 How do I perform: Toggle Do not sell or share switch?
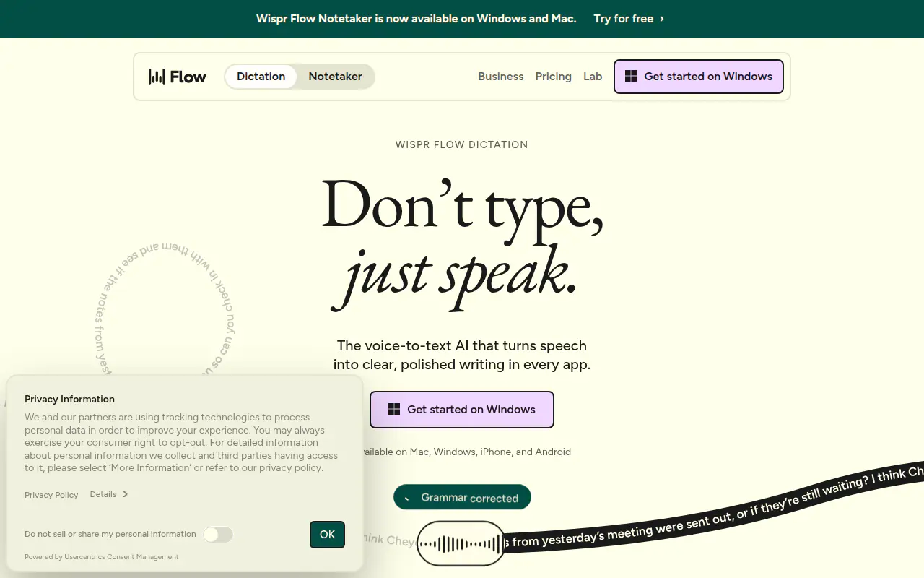coord(218,535)
